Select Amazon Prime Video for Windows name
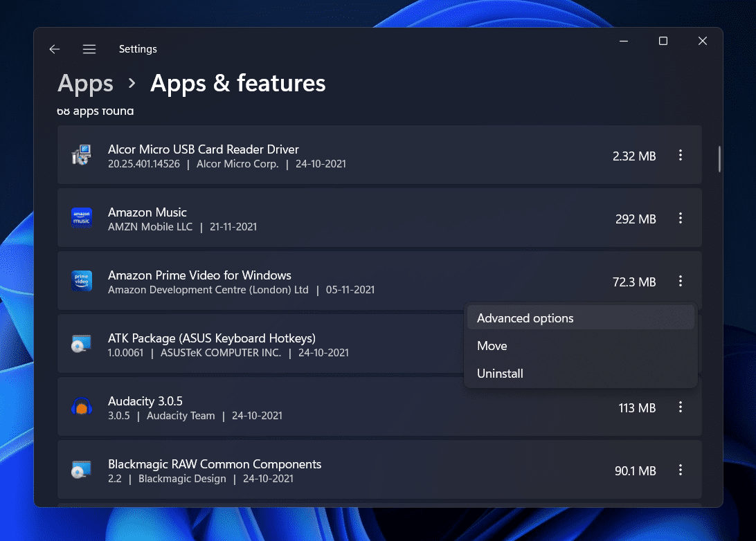 (x=199, y=275)
